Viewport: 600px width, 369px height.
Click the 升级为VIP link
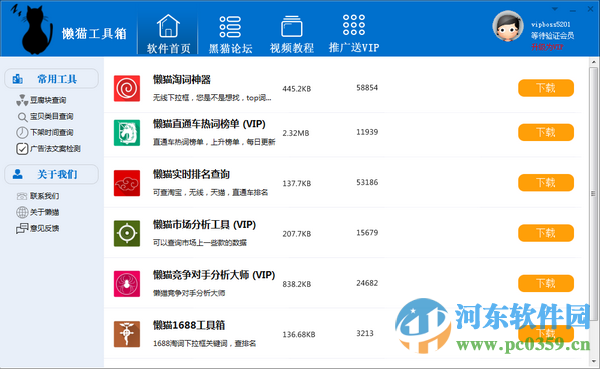point(547,47)
